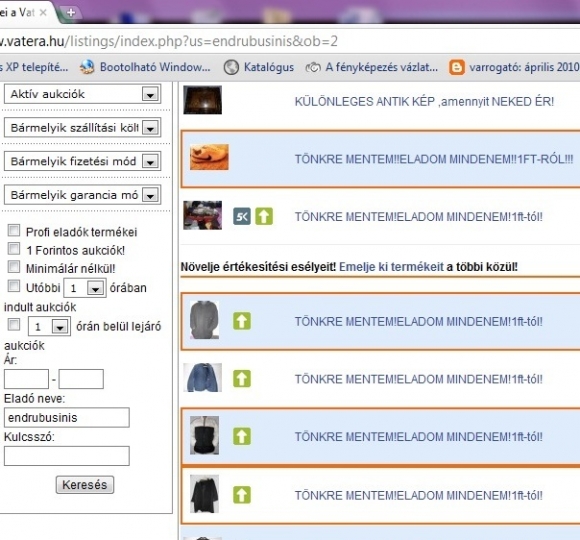Tick the 1 Forintos aukciók checkbox

(x=14, y=249)
